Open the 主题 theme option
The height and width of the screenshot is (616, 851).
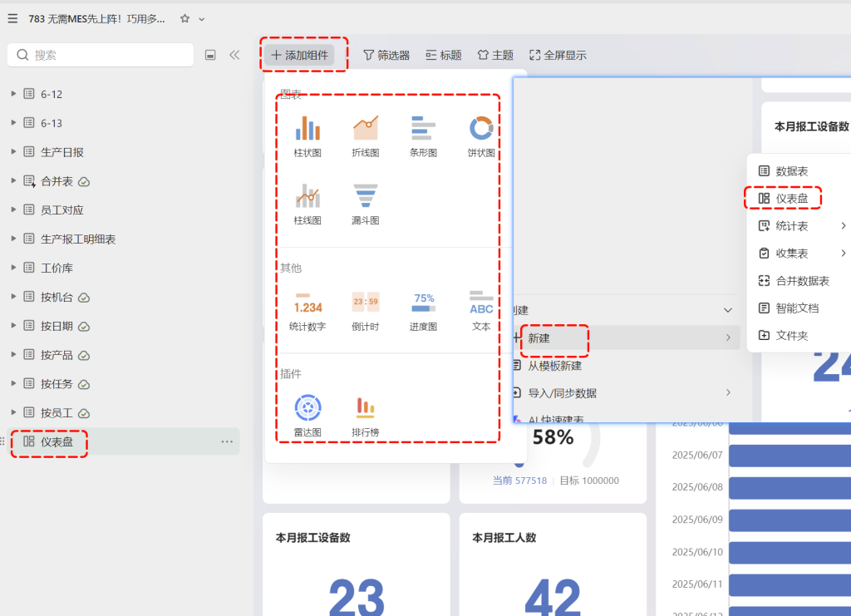[495, 55]
